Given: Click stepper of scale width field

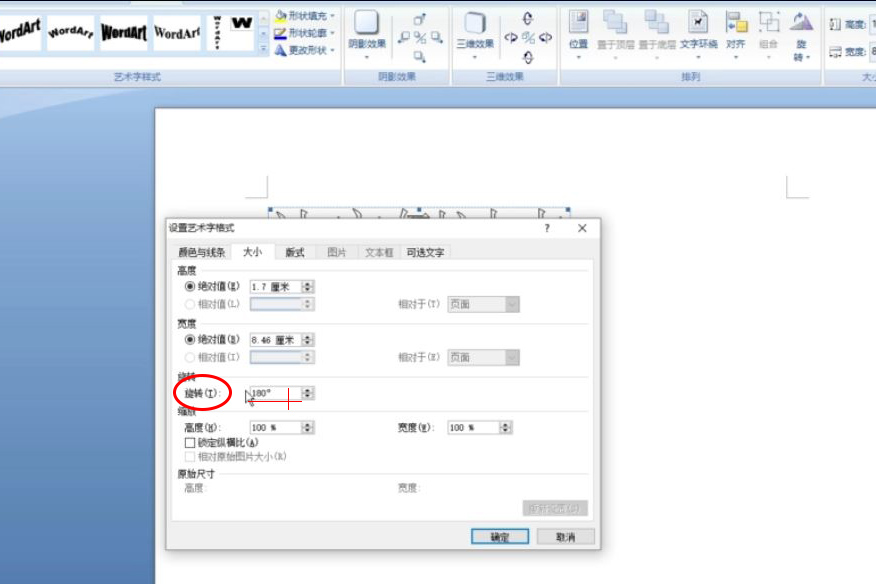Looking at the screenshot, I should tap(506, 428).
